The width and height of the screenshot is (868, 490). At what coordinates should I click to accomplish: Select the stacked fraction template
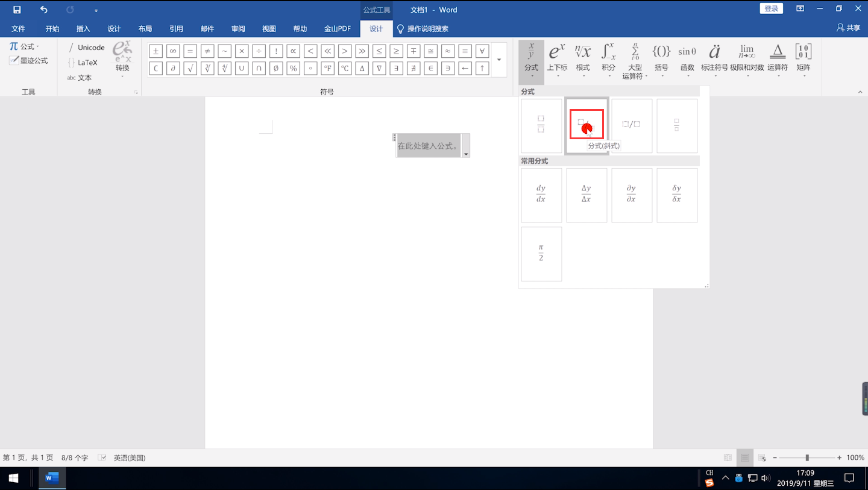click(x=541, y=125)
